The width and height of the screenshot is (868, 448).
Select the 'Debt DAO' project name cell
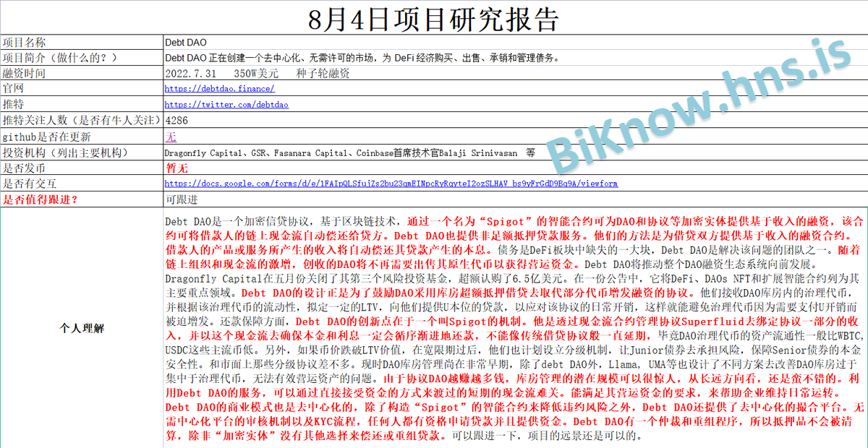pyautogui.click(x=515, y=43)
